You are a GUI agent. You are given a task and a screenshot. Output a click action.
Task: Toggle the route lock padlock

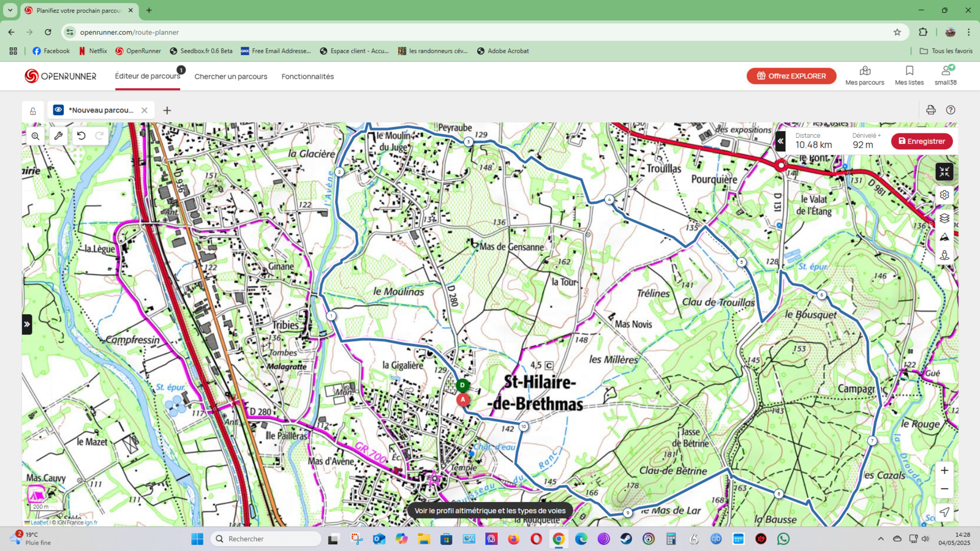33,111
